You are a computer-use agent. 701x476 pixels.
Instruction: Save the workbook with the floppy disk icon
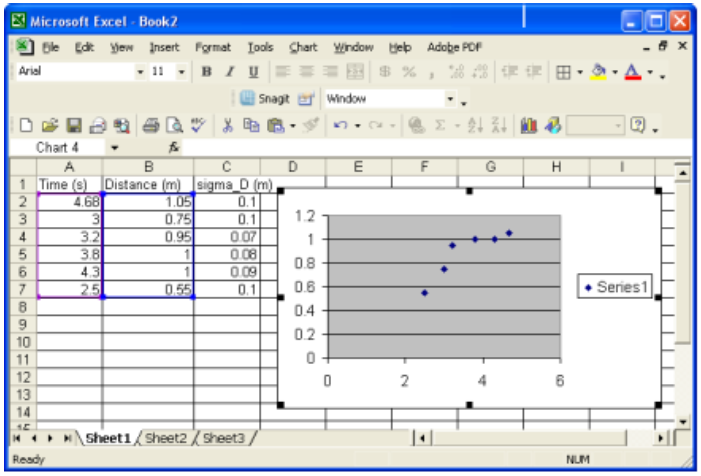pyautogui.click(x=73, y=125)
